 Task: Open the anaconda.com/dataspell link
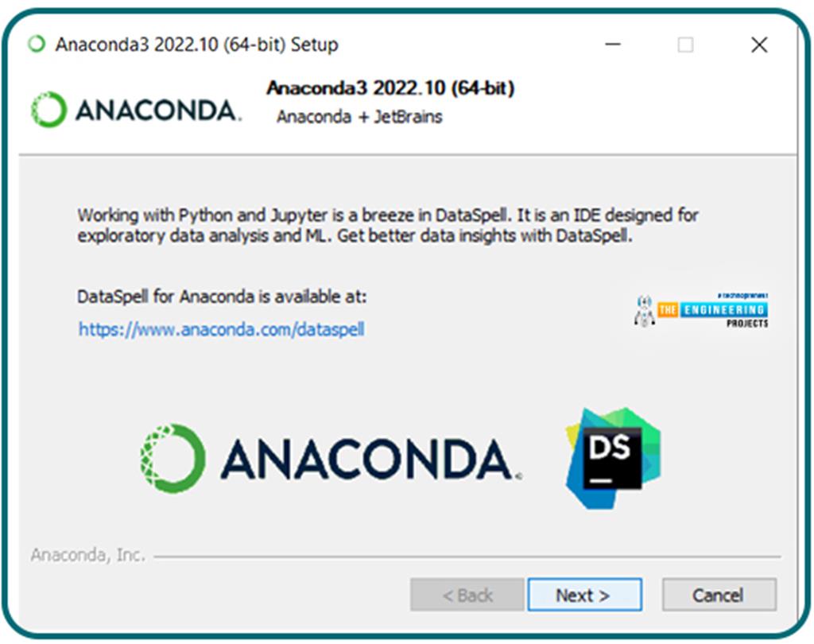pos(221,328)
